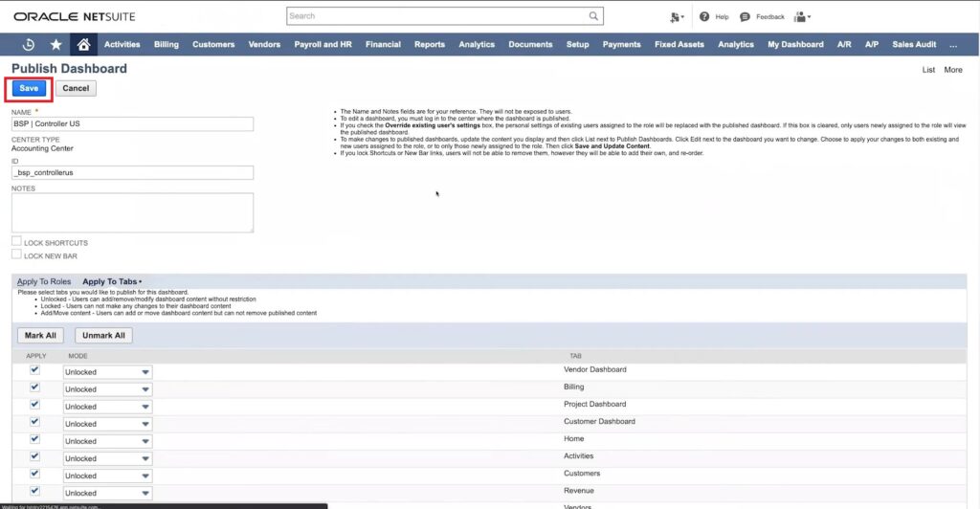This screenshot has width=980, height=509.
Task: Click into the ID field
Action: pos(132,172)
